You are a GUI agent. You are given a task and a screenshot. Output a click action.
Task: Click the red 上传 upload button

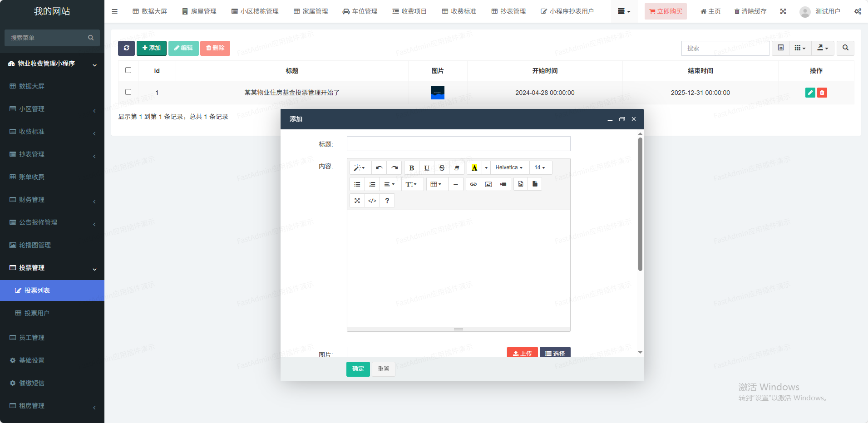(522, 353)
